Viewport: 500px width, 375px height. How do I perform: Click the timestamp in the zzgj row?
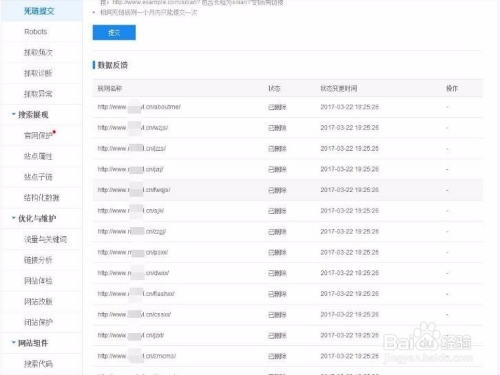point(350,231)
